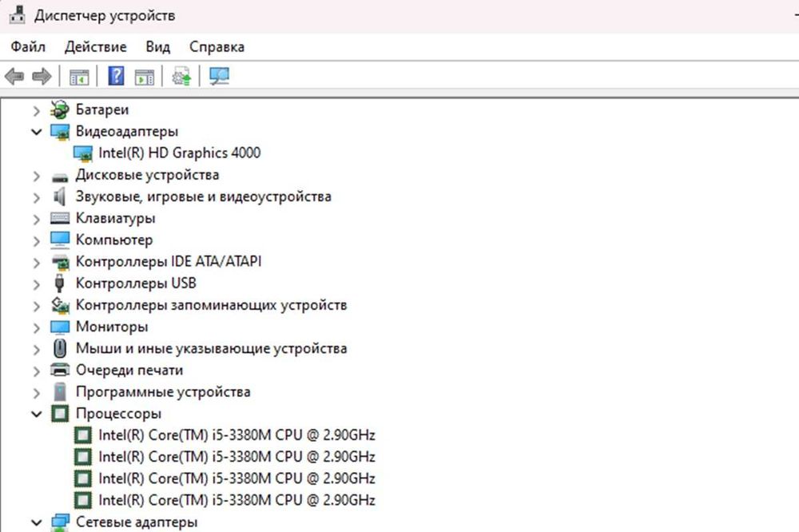The width and height of the screenshot is (799, 532).
Task: Open the Действие menu
Action: pos(95,47)
